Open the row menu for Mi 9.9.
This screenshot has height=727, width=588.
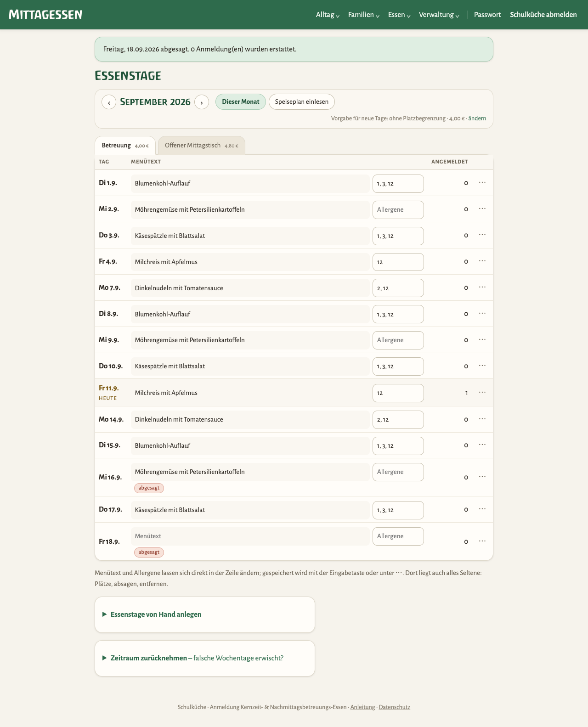coord(482,340)
